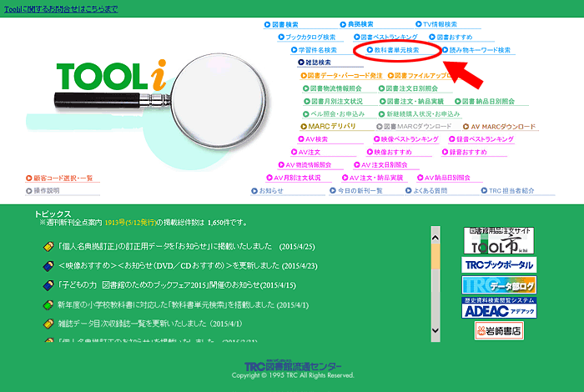The height and width of the screenshot is (392, 584).
Task: Open 岩崎書店 banner
Action: [499, 330]
